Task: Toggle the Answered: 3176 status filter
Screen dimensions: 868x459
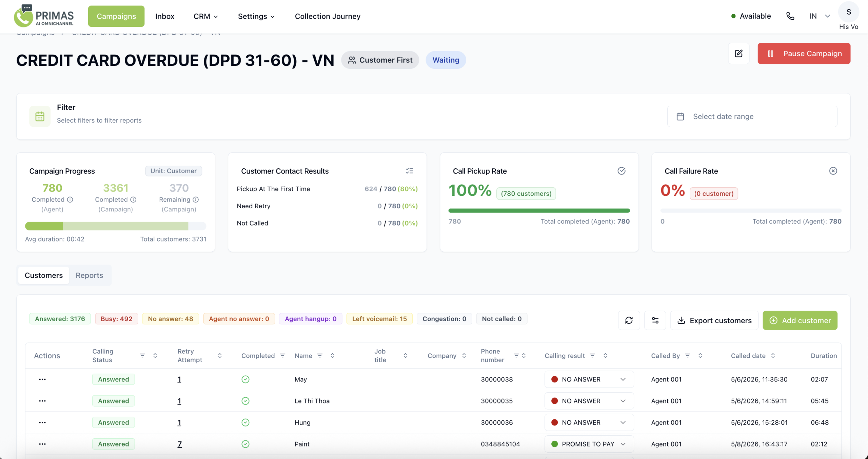Action: (x=60, y=319)
